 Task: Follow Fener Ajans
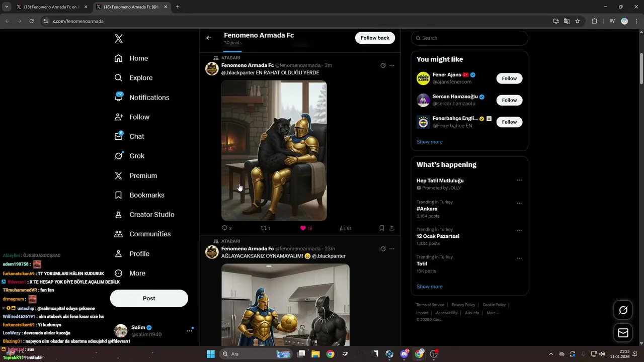coord(509,78)
